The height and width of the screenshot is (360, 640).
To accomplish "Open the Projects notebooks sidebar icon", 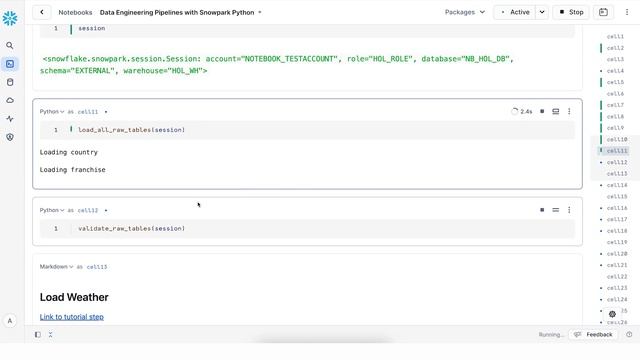I will point(10,64).
